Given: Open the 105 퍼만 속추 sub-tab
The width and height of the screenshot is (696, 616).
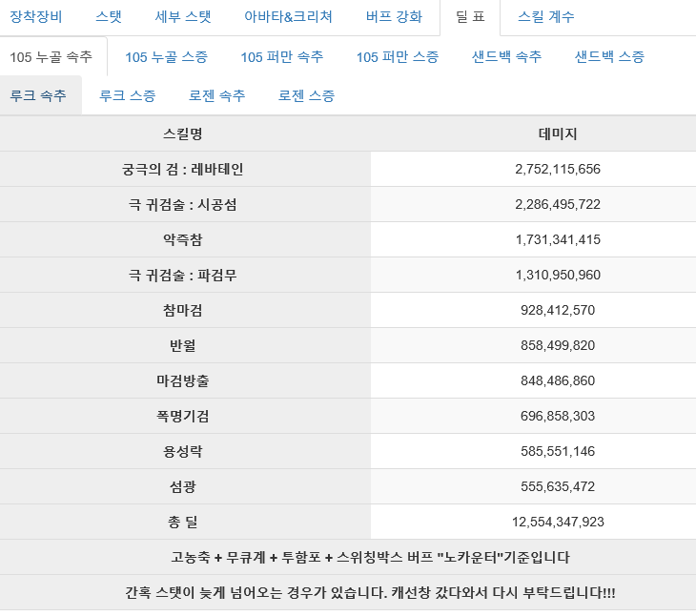Looking at the screenshot, I should (282, 57).
